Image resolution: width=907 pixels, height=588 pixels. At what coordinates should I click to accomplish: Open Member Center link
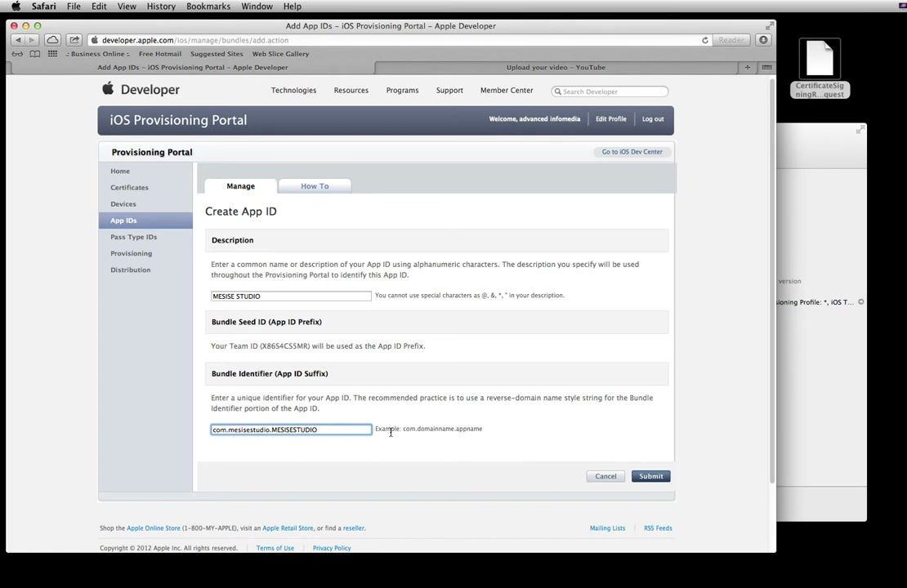point(507,91)
